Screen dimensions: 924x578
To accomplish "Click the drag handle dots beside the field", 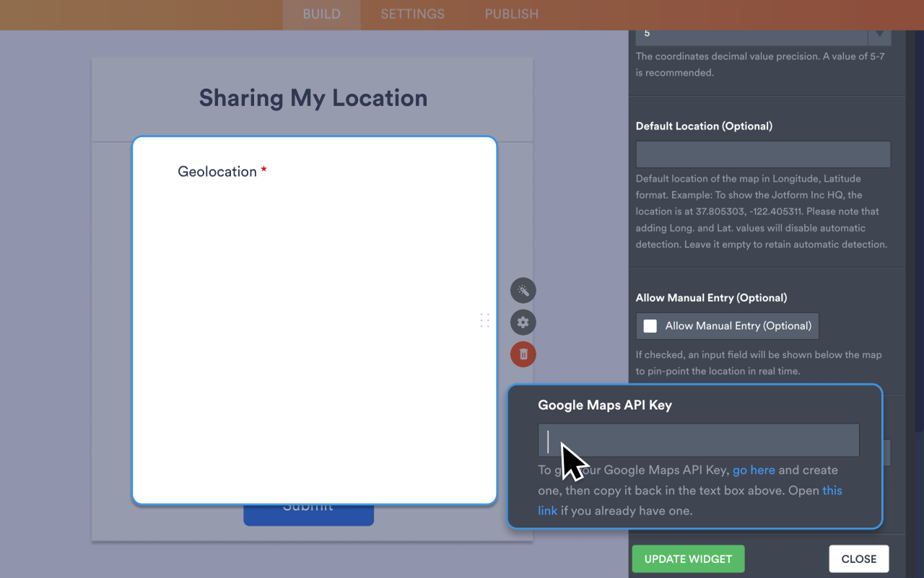I will pyautogui.click(x=484, y=320).
